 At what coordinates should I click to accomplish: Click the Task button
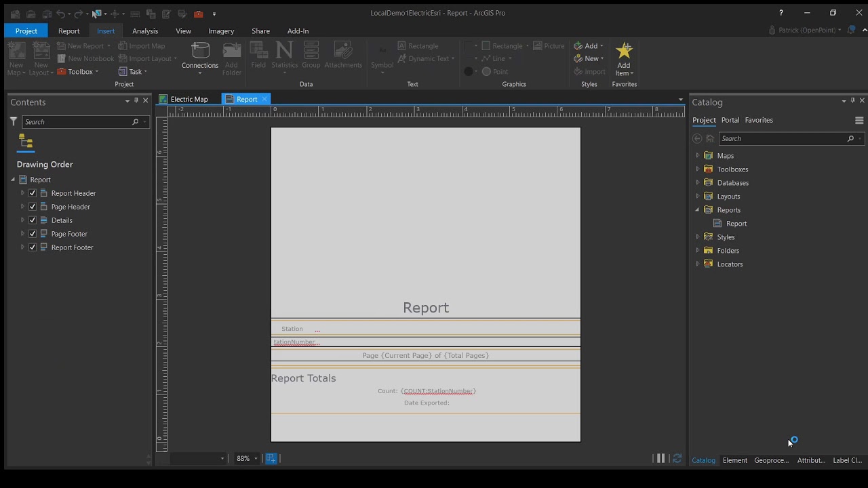pyautogui.click(x=132, y=72)
